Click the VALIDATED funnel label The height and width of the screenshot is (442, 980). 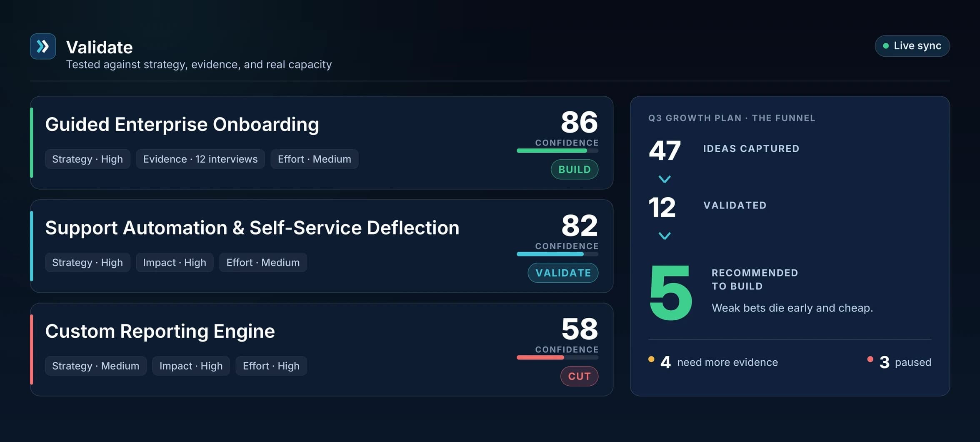click(735, 205)
